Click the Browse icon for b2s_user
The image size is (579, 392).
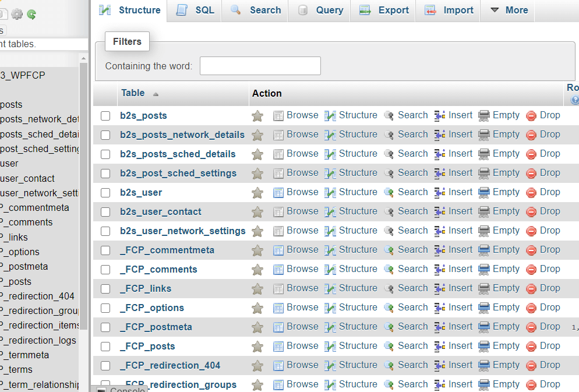278,193
